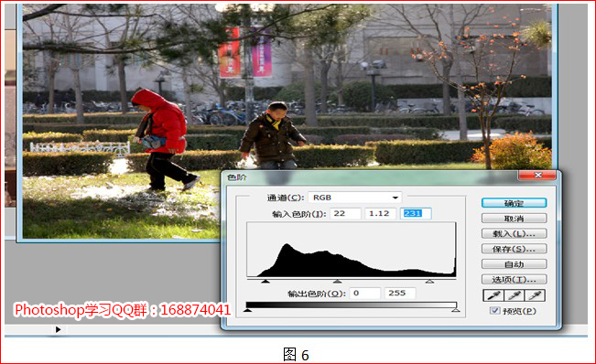
Task: Select the input midtone field showing 1.12
Action: point(380,213)
